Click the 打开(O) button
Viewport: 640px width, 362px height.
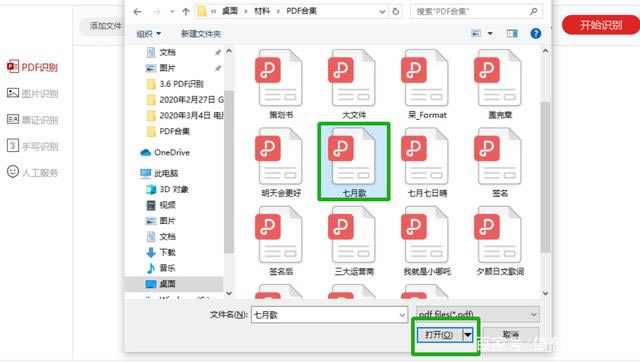(x=439, y=335)
